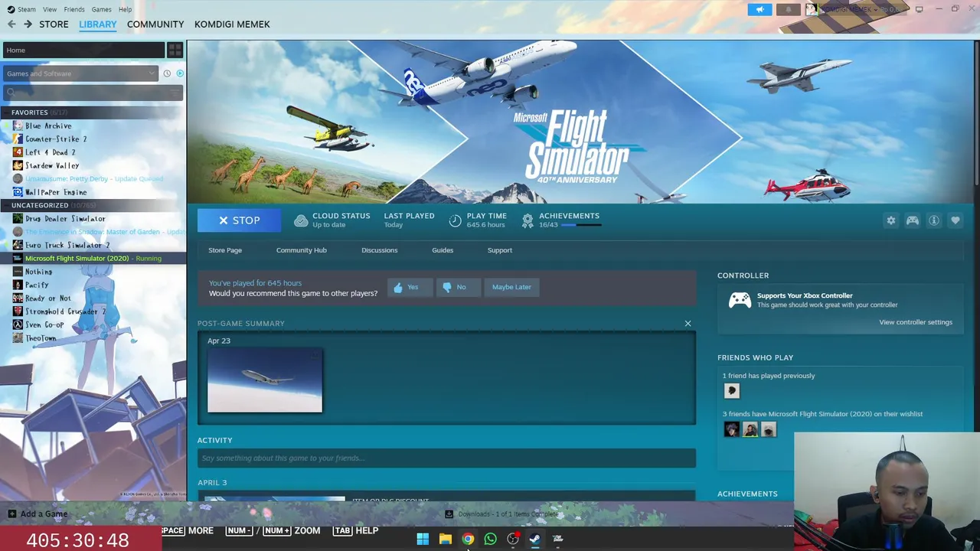Stop the running game
Screen dimensions: 980x551
pos(239,220)
